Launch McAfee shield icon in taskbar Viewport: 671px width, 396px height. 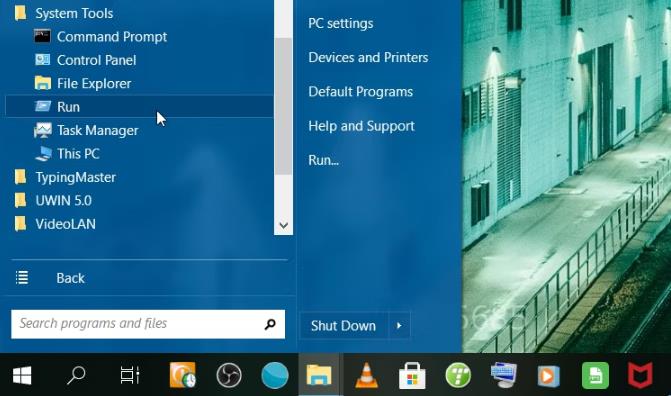(x=641, y=375)
